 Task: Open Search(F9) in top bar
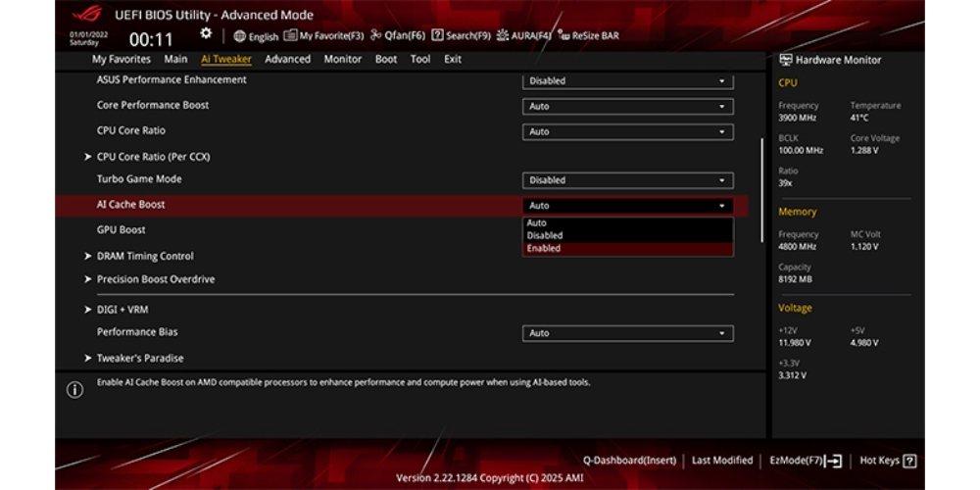tap(461, 35)
